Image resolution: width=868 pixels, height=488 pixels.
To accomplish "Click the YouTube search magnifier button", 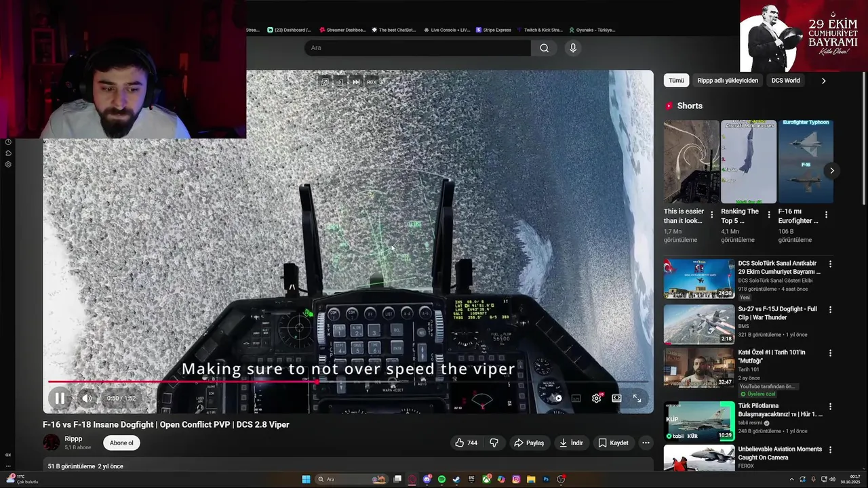I will (x=544, y=48).
